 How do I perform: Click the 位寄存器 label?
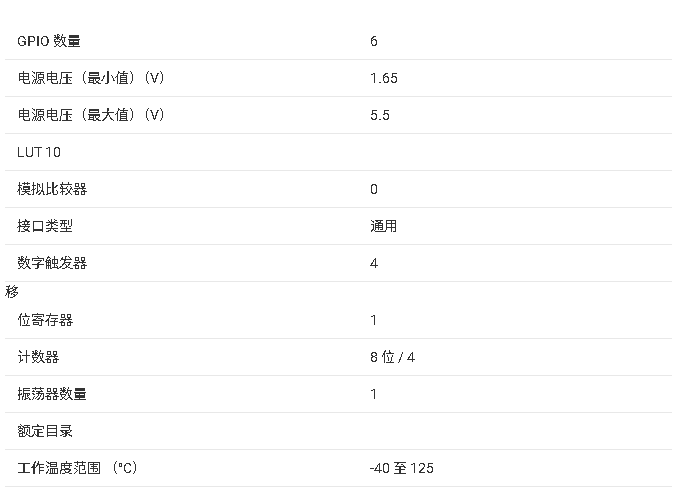pos(45,320)
